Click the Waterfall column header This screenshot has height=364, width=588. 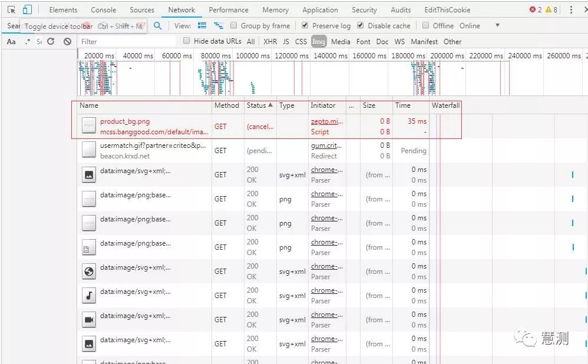click(x=445, y=105)
